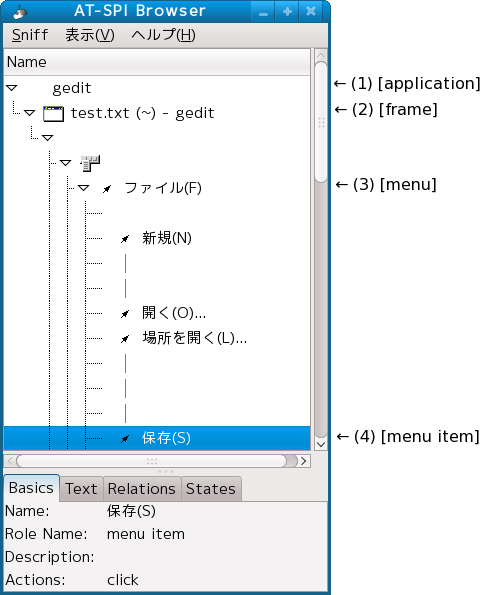500x595 pixels.
Task: Click the frame window icon beside test.txt
Action: pos(53,113)
